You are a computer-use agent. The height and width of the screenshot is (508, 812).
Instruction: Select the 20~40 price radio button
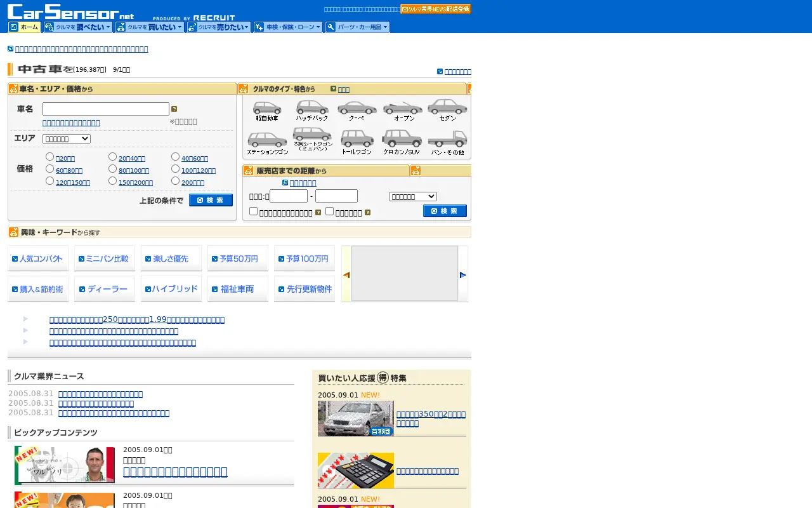click(x=112, y=157)
